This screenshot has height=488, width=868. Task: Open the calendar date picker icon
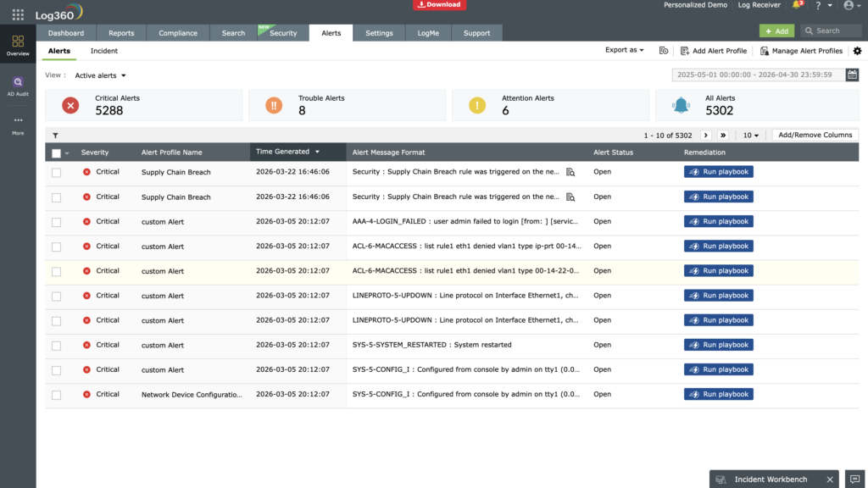coord(852,75)
